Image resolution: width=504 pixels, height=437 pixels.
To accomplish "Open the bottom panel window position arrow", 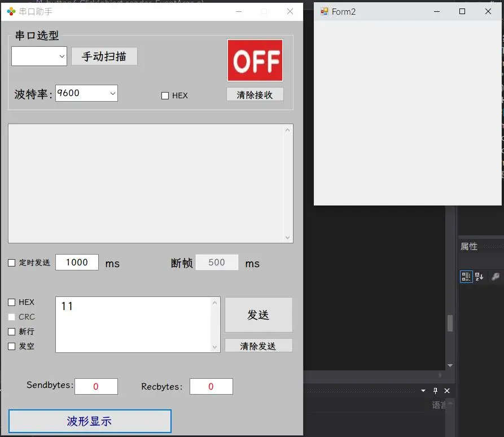I will click(423, 391).
